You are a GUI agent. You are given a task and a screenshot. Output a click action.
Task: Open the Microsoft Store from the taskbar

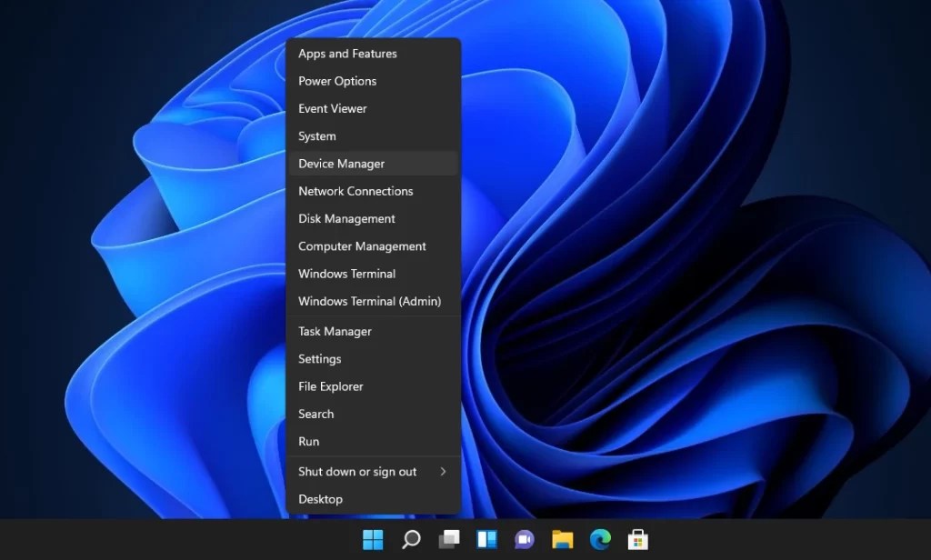coord(637,538)
